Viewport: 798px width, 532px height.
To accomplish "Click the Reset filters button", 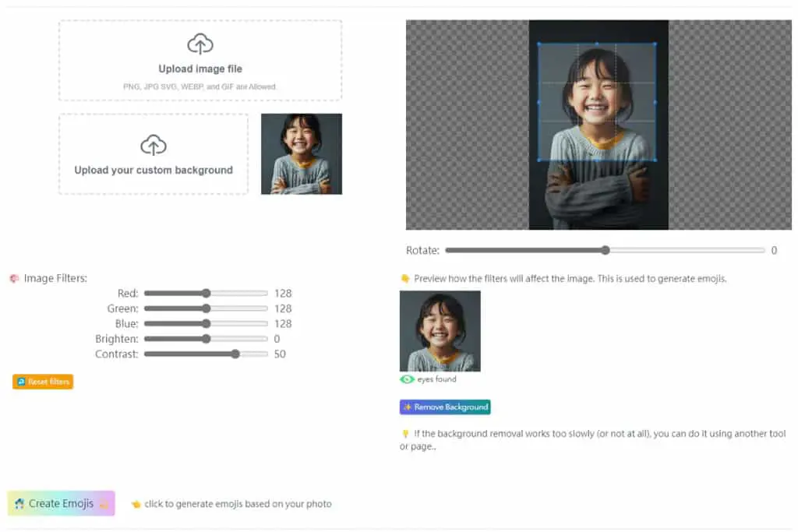I will 43,382.
